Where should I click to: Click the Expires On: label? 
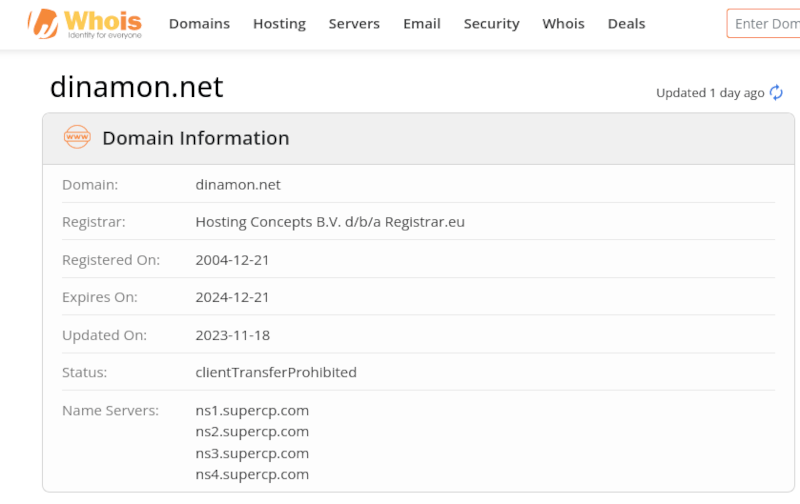tap(99, 297)
